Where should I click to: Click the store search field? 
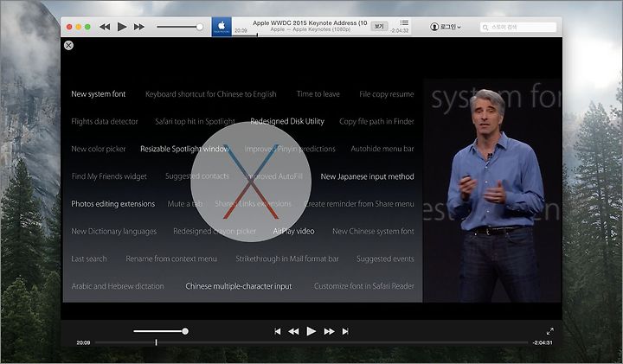[518, 27]
